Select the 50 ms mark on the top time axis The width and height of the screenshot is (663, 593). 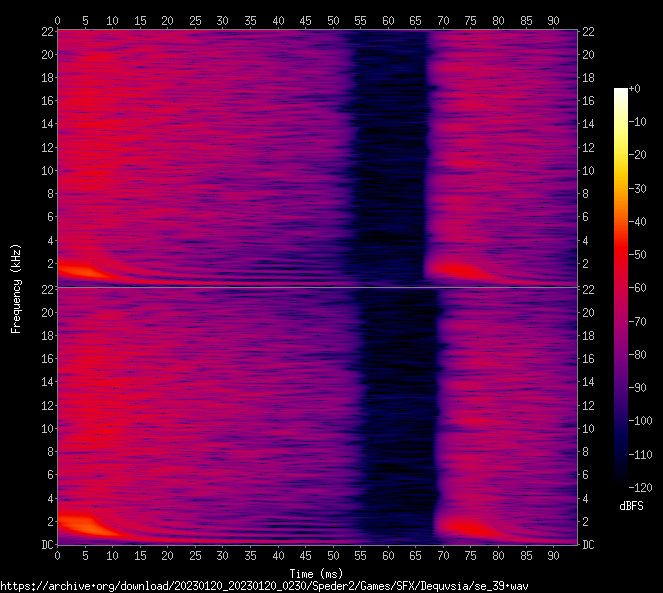coord(332,19)
